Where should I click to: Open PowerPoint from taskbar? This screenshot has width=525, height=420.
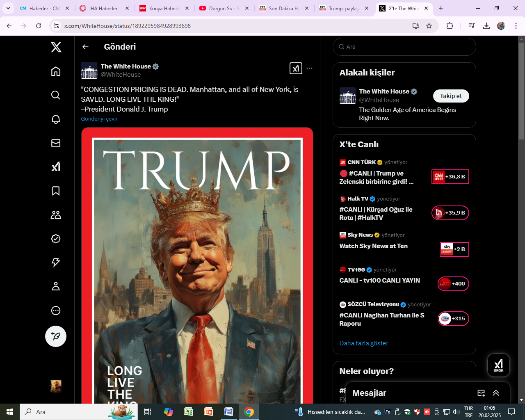[x=208, y=412]
